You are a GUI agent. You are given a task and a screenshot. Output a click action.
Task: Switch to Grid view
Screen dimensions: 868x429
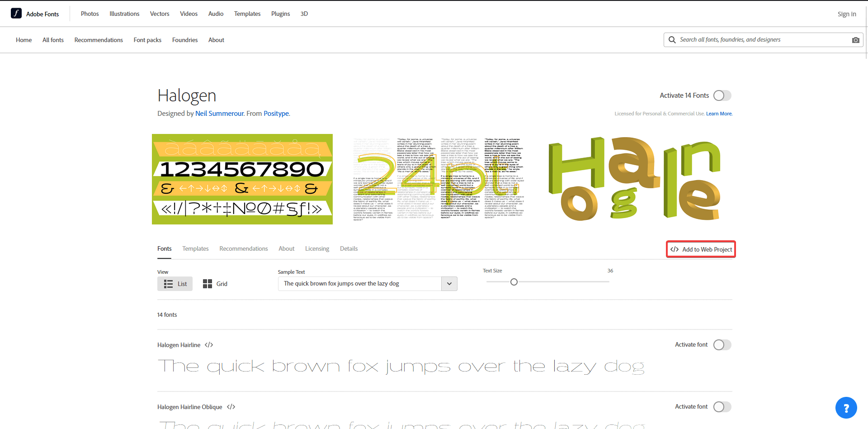(215, 284)
